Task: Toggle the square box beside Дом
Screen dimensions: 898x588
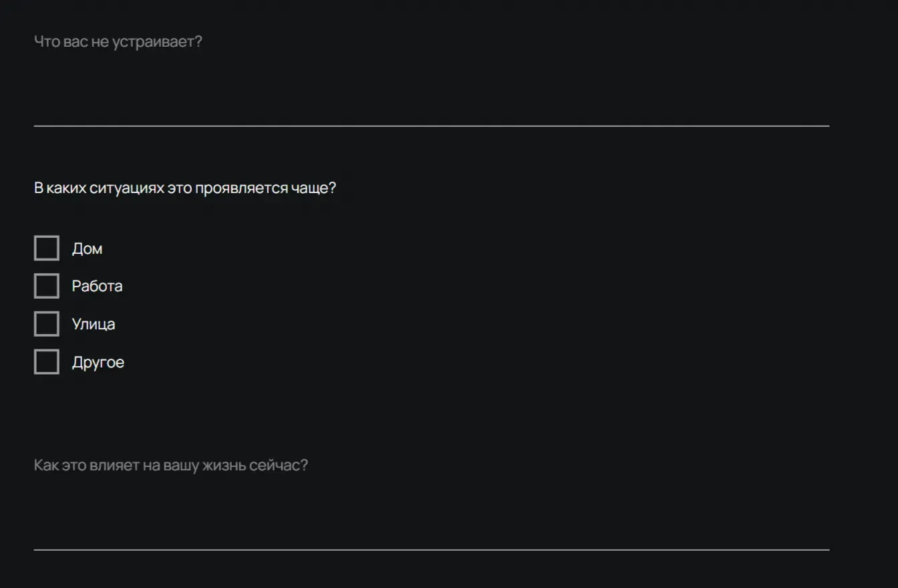Action: (x=47, y=248)
